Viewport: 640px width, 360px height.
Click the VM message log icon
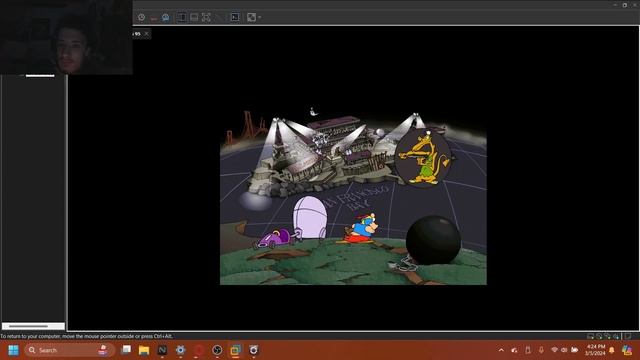pos(628,336)
